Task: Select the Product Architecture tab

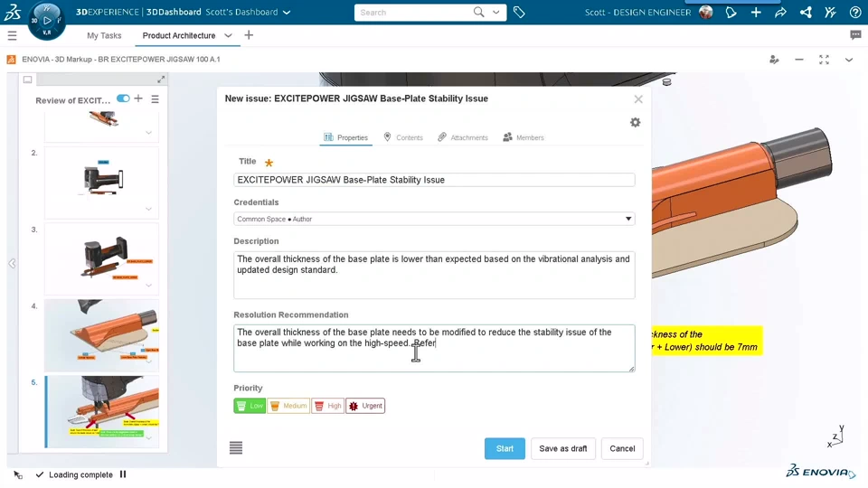Action: pyautogui.click(x=179, y=35)
